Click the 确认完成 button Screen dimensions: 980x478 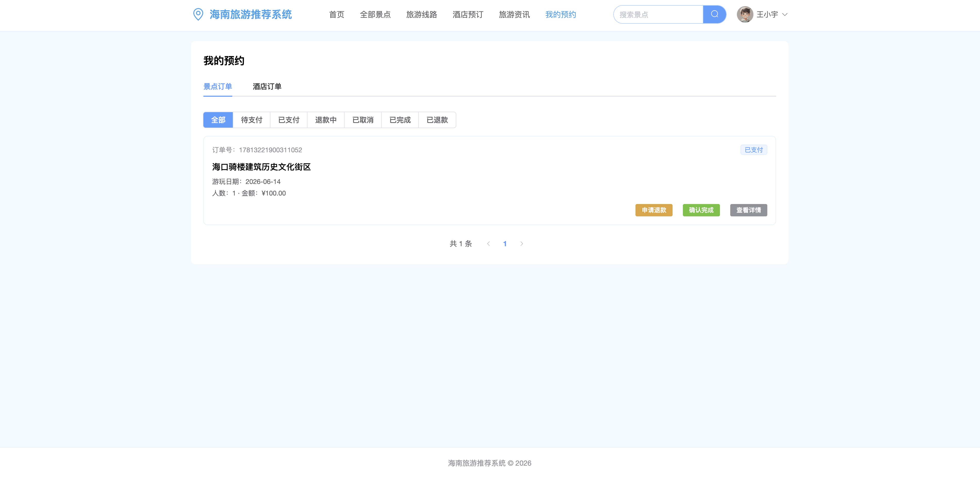pos(701,210)
